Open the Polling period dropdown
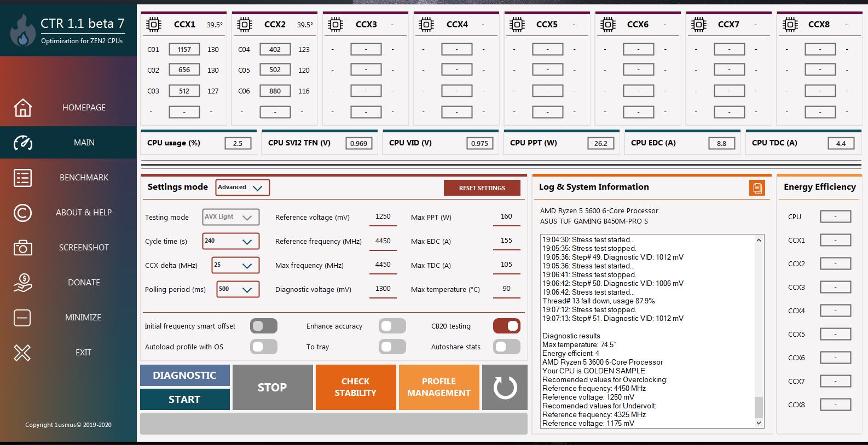The height and width of the screenshot is (445, 868). [238, 289]
